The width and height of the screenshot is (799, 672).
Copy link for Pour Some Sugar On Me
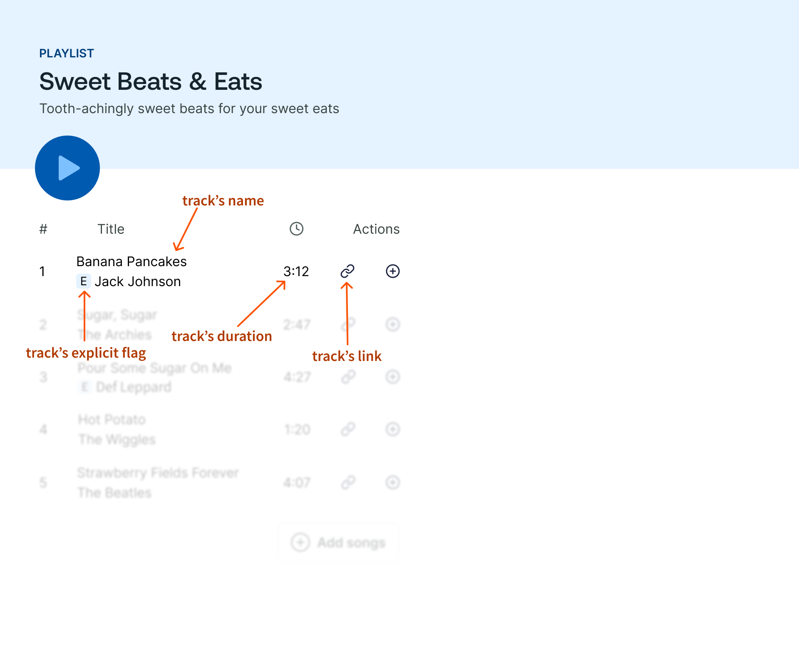tap(348, 377)
